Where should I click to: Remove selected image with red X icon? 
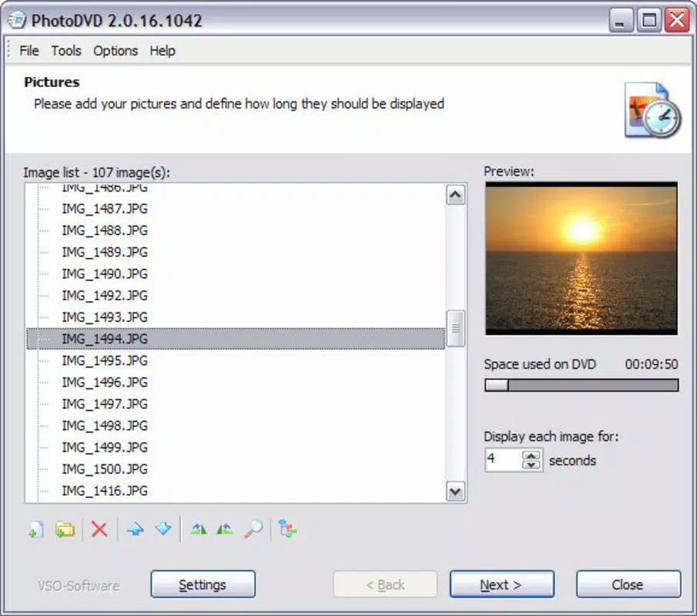coord(99,529)
